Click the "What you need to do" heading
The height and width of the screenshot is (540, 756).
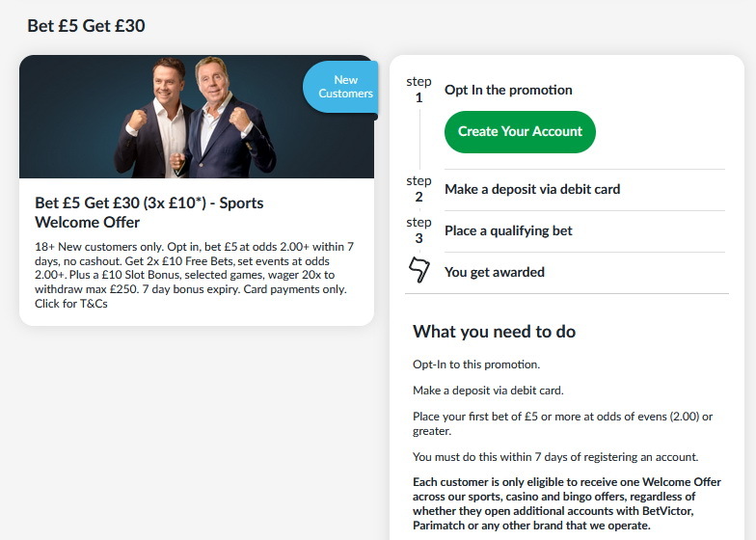pos(494,332)
